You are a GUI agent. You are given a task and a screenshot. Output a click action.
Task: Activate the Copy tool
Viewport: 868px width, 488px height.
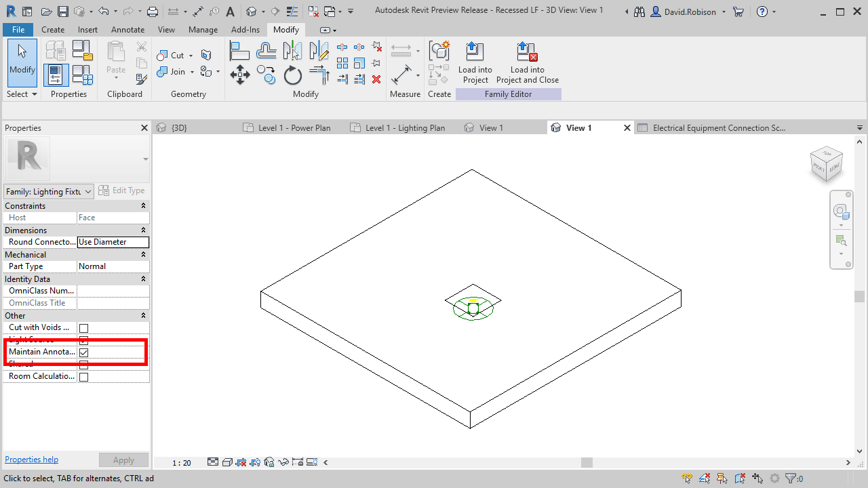266,75
